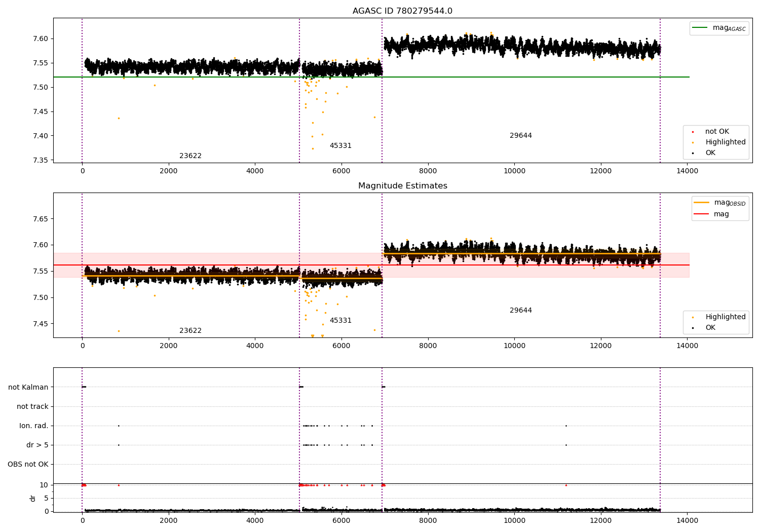This screenshot has height=532, width=760.
Task: Click the "dr > 5" row label
Action: coord(37,445)
